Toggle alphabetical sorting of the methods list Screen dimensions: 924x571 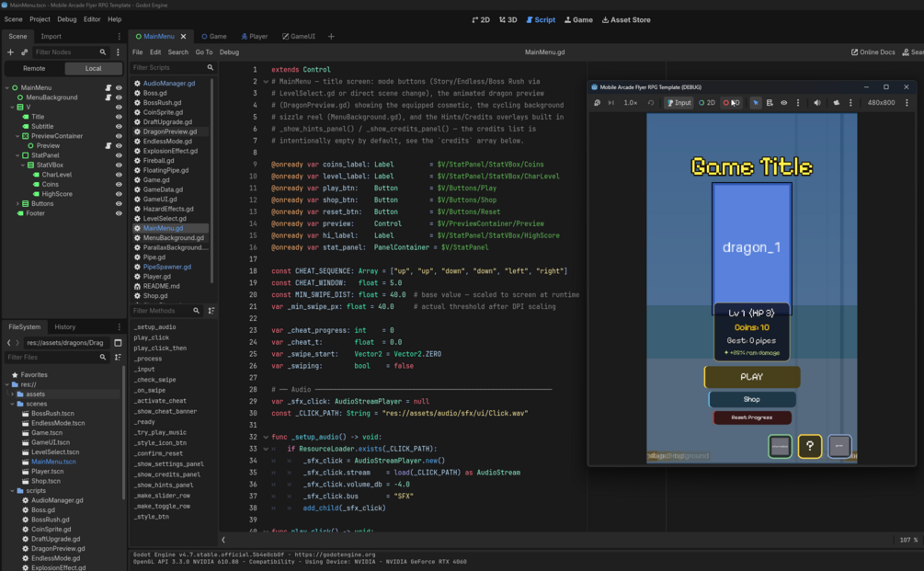pyautogui.click(x=211, y=311)
